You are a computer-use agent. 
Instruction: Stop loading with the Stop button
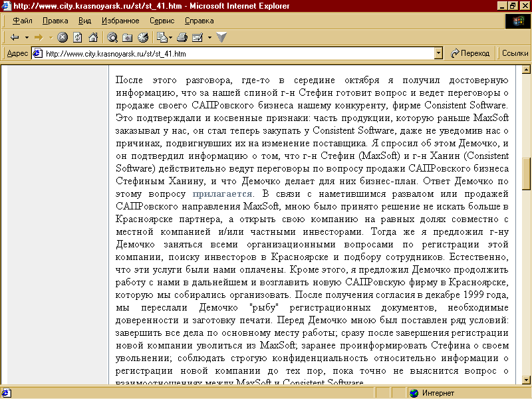(63, 37)
